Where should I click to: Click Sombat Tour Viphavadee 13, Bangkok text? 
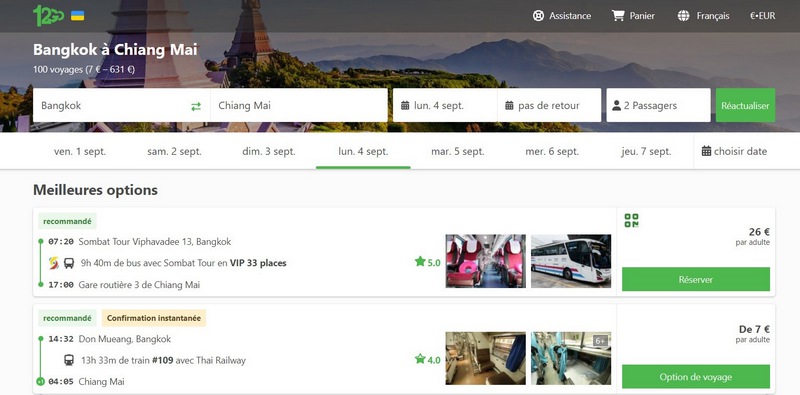(155, 241)
